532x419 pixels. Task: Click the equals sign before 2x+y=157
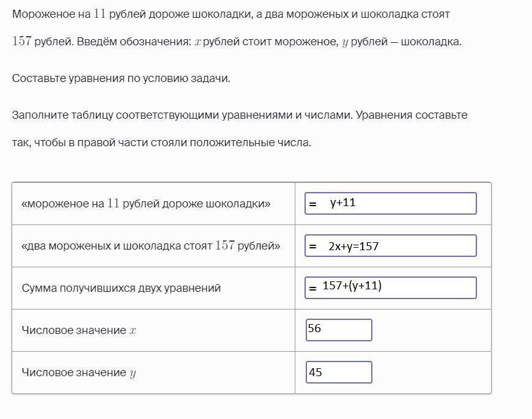pos(312,247)
